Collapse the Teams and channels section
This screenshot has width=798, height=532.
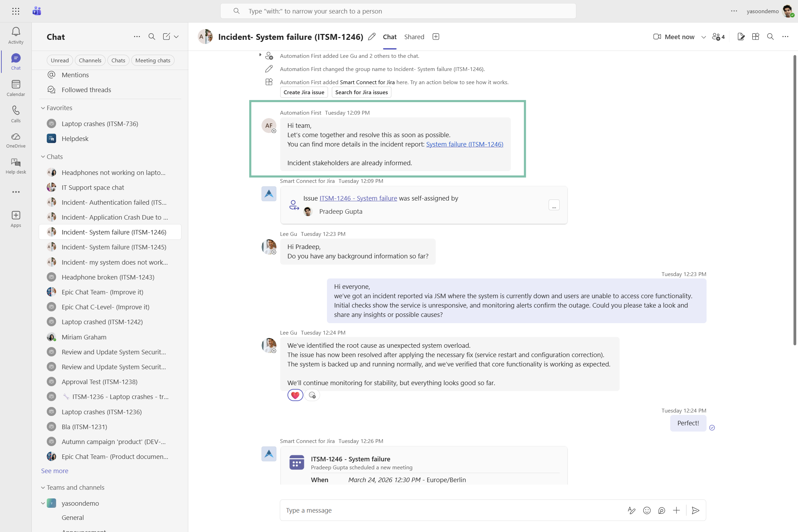(x=43, y=487)
